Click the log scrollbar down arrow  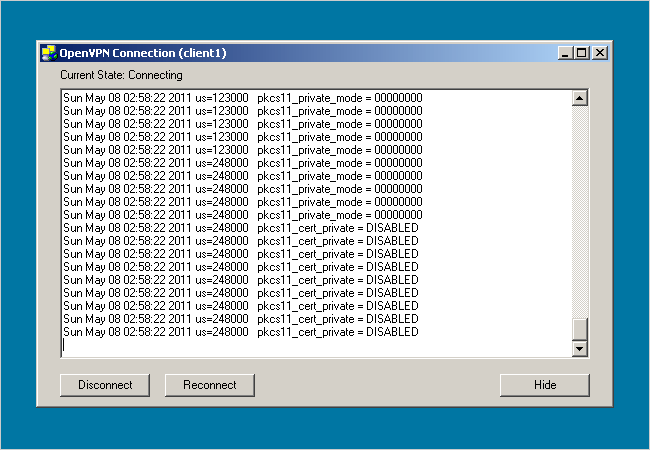point(580,348)
